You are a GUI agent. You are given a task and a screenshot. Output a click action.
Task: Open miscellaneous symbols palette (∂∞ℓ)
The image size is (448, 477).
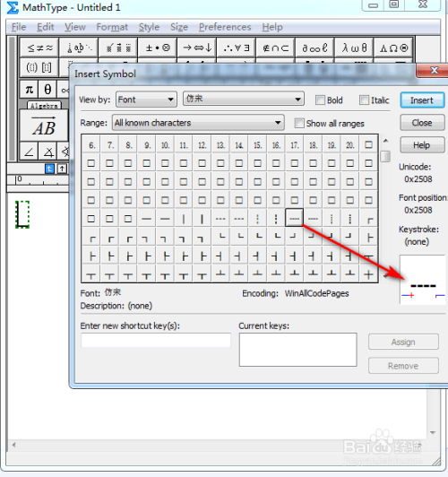click(314, 48)
